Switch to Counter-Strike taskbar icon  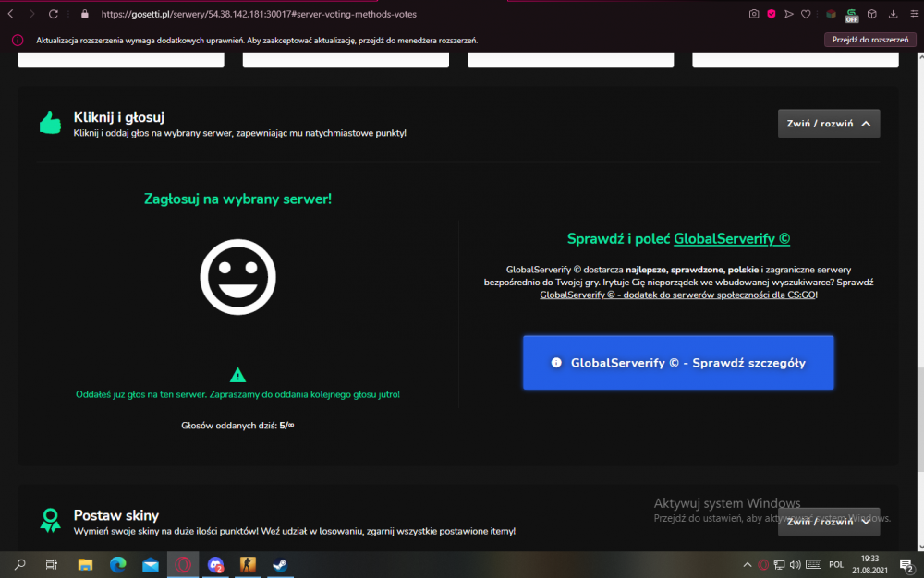point(248,564)
